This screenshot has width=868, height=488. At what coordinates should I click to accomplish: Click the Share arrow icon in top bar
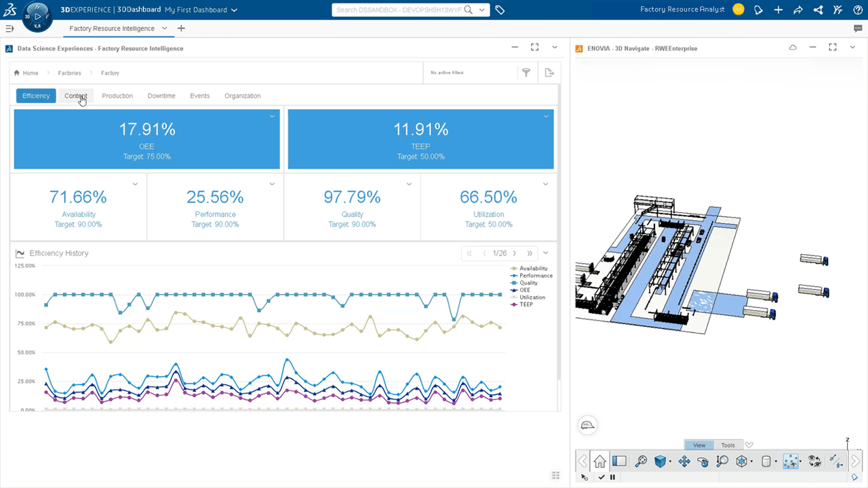(x=798, y=10)
